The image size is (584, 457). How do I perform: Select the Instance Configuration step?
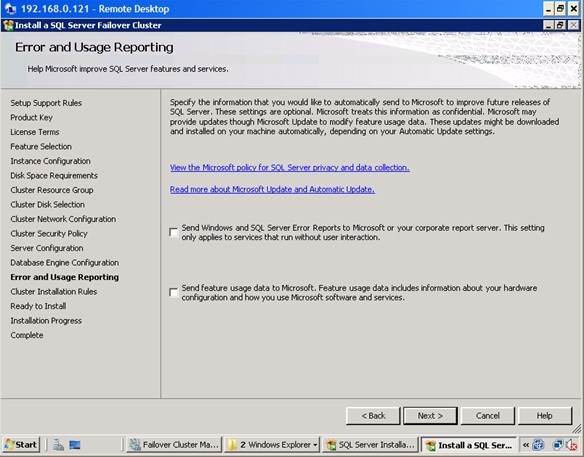click(50, 161)
